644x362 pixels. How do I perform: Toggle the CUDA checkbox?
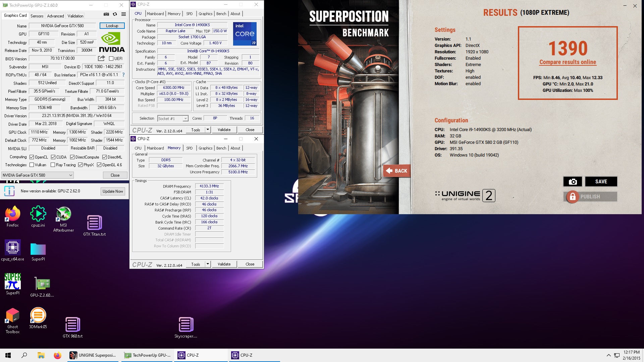coord(53,157)
